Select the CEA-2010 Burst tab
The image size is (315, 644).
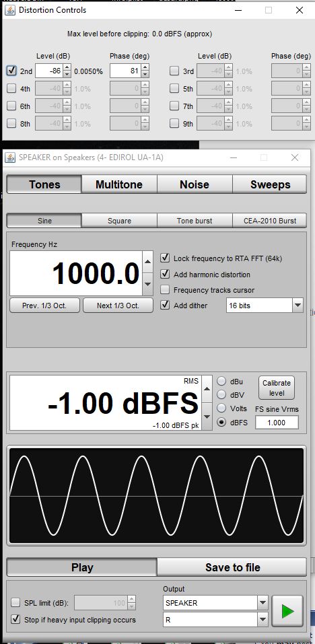tap(270, 221)
